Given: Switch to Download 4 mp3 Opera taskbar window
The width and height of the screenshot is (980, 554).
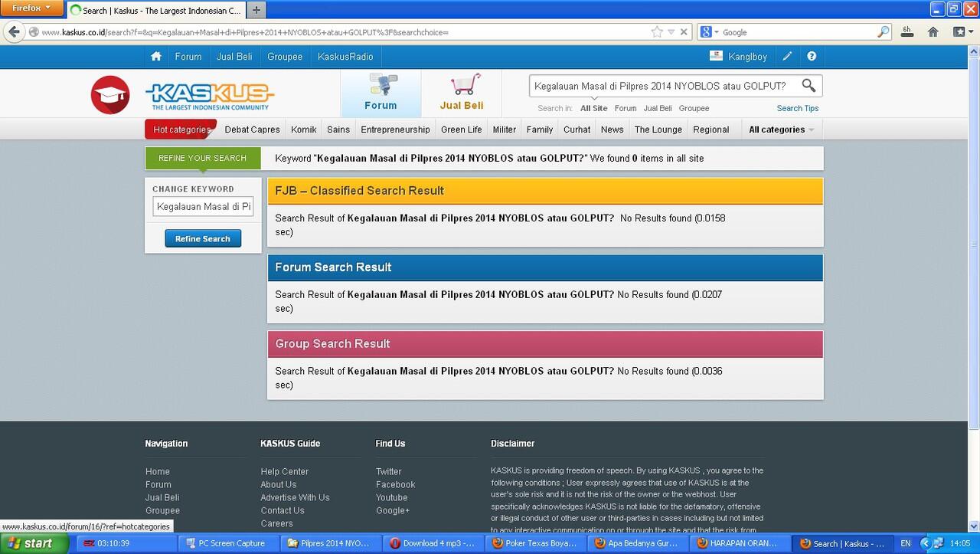Looking at the screenshot, I should [433, 543].
